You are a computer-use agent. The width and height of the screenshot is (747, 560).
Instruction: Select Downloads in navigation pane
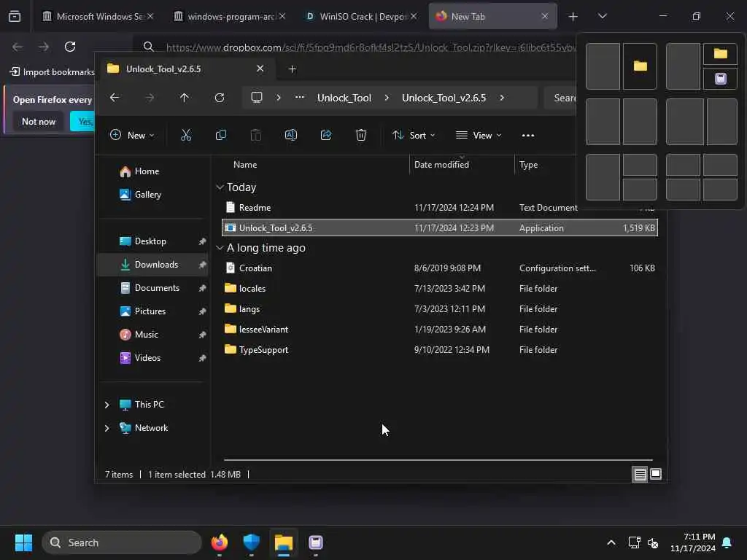(x=153, y=265)
